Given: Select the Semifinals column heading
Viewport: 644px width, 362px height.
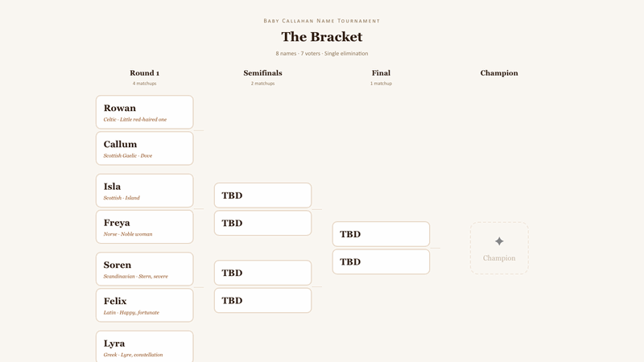Looking at the screenshot, I should 262,73.
